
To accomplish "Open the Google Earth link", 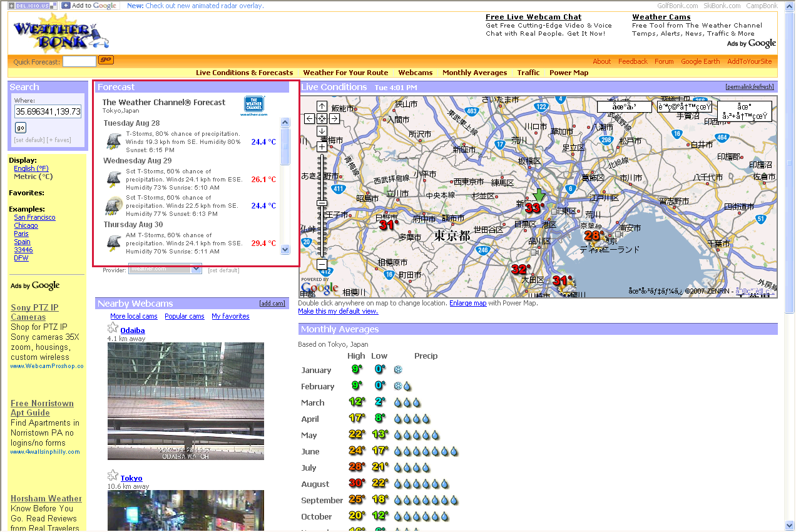I will tap(700, 61).
